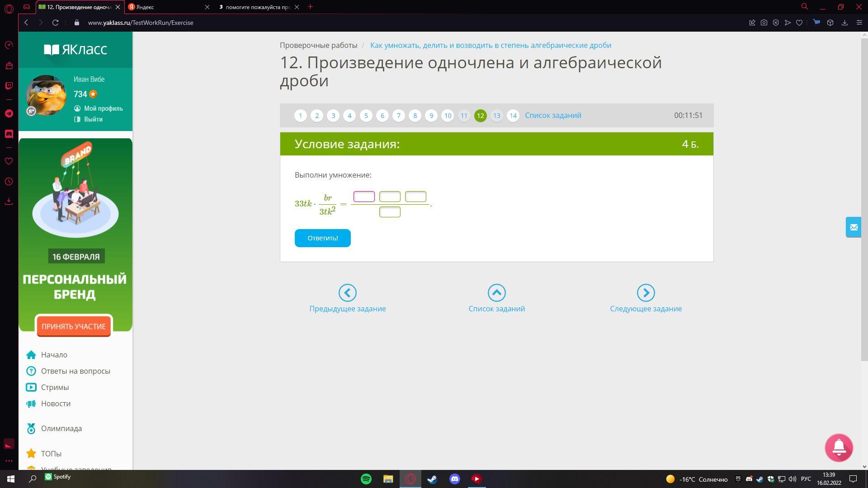Click ПРИНЯТЬ УЧАСТИЕ banner button
Image resolution: width=868 pixels, height=488 pixels.
pos(74,326)
